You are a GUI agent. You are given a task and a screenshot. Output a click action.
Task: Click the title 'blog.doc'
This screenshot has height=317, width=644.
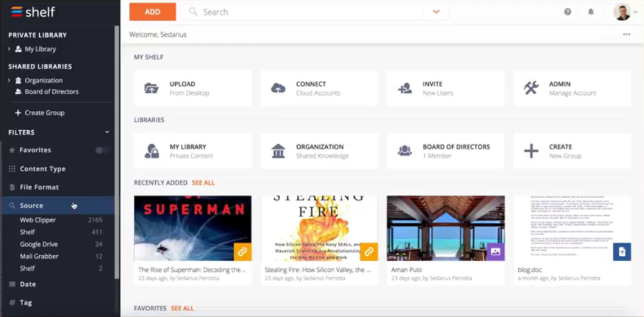click(x=530, y=270)
